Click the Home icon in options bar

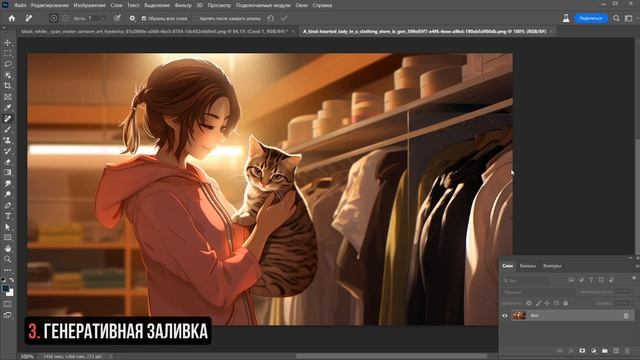12,18
